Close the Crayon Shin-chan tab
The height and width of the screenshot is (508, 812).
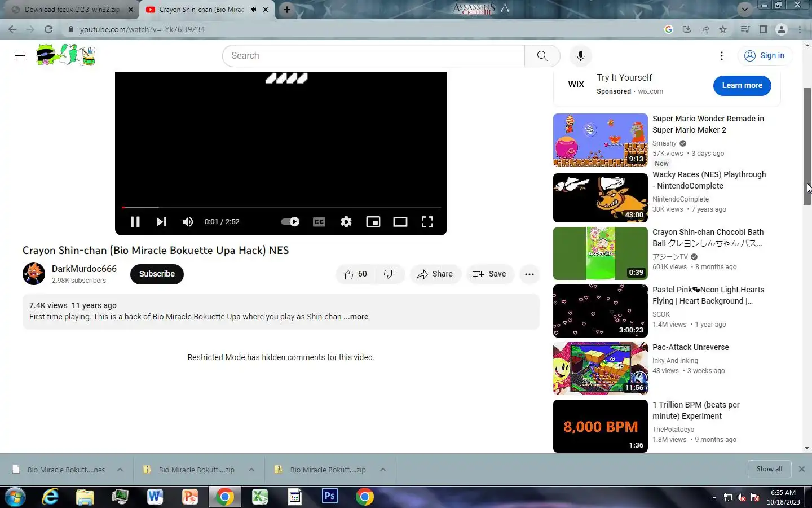pos(266,10)
